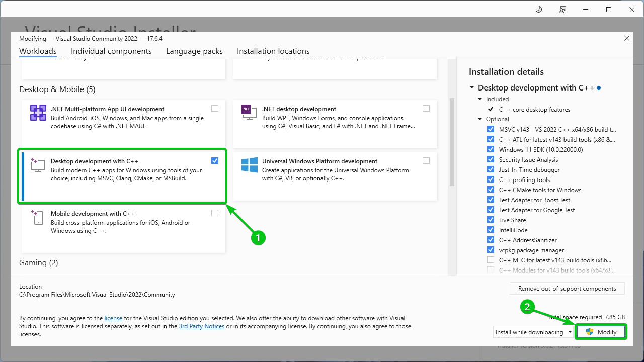
Task: Open the license link
Action: pos(113,318)
